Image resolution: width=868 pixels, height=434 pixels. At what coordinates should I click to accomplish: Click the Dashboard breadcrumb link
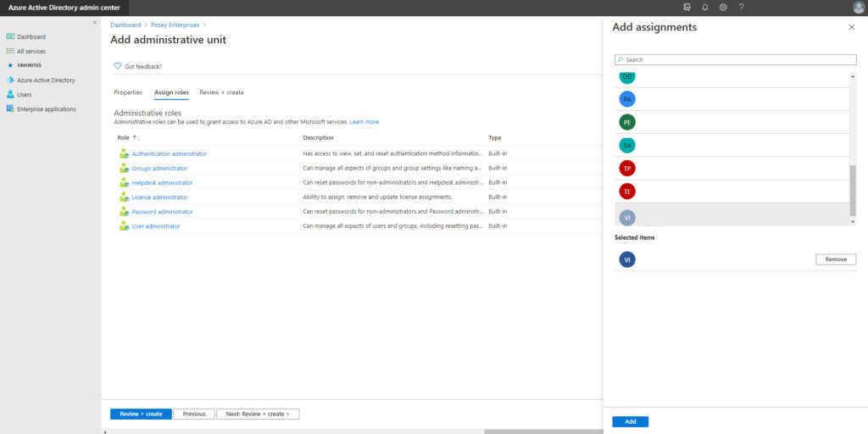[x=125, y=25]
